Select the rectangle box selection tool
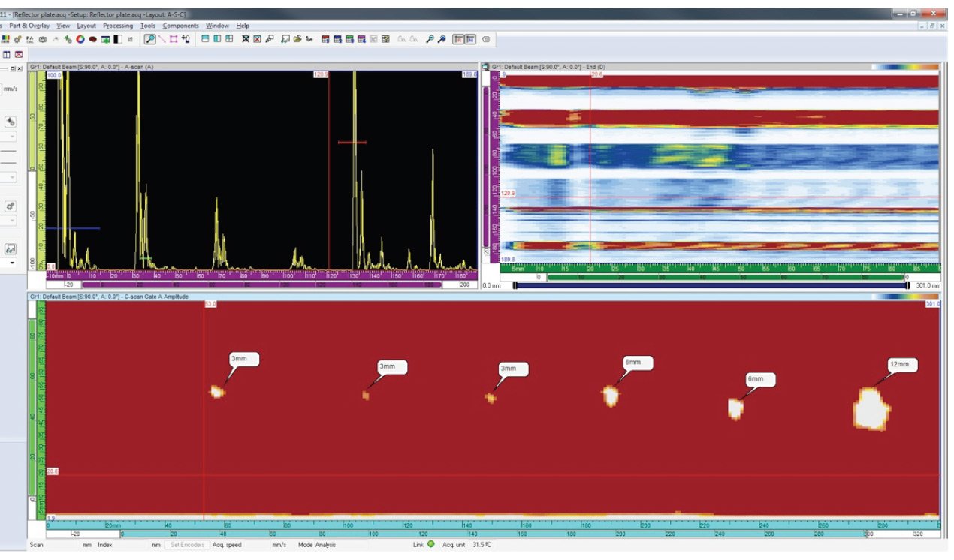The image size is (954, 560). tap(174, 38)
